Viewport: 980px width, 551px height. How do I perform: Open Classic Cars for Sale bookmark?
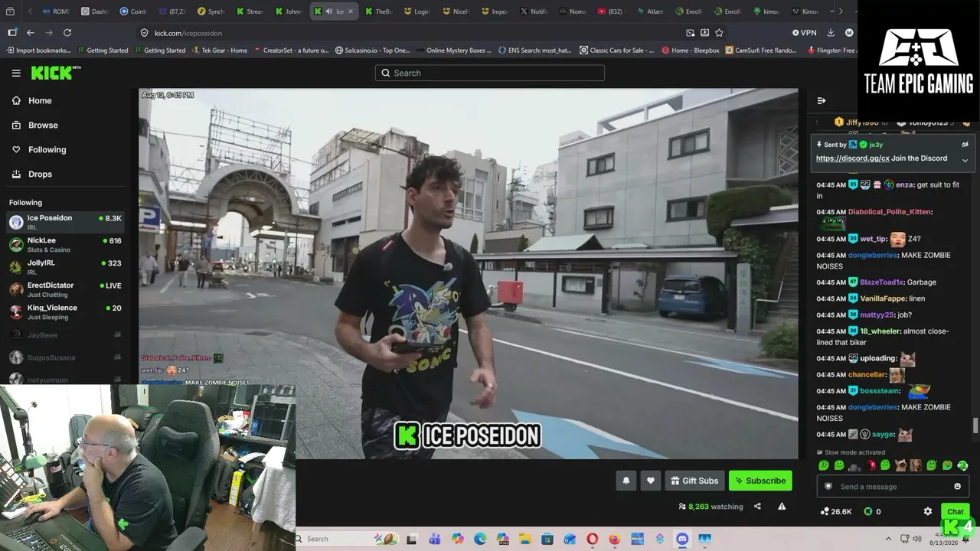point(616,51)
